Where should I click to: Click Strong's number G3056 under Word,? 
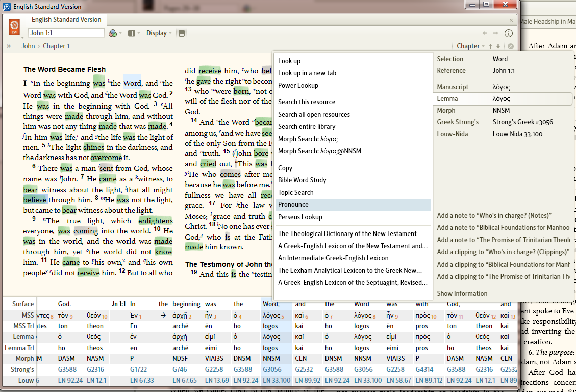point(272,369)
